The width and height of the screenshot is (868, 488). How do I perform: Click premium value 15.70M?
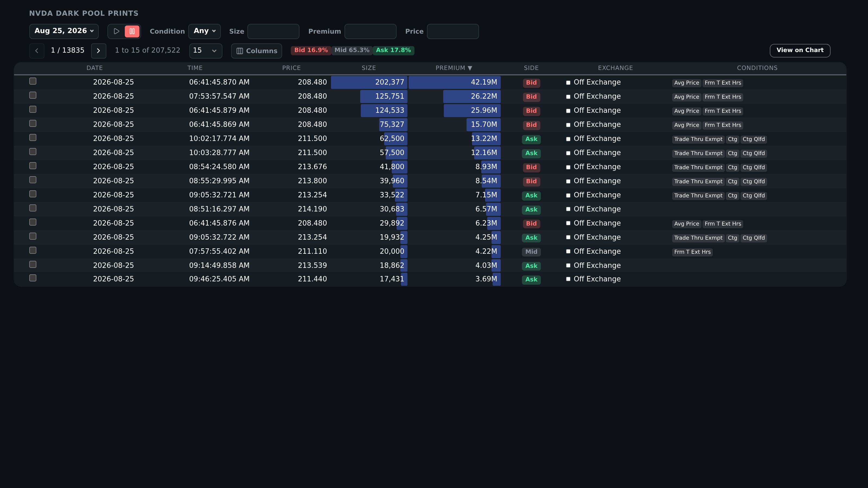(x=484, y=125)
